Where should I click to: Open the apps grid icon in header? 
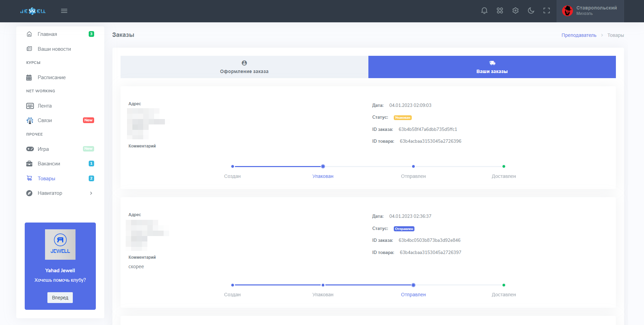point(500,11)
